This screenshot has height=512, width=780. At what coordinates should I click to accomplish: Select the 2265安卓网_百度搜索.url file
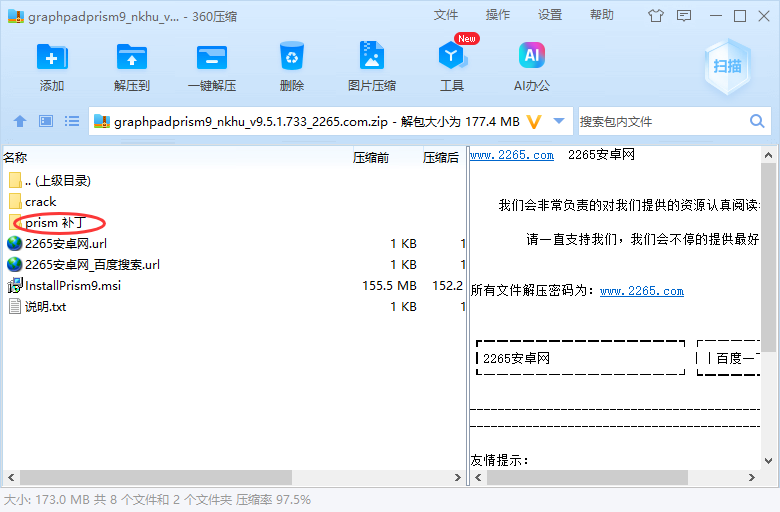(x=93, y=264)
